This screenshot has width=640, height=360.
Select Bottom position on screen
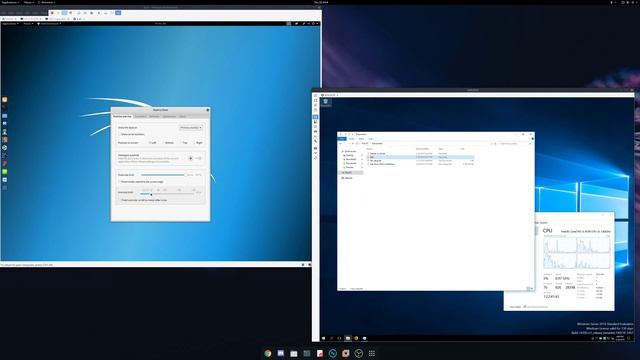point(168,143)
